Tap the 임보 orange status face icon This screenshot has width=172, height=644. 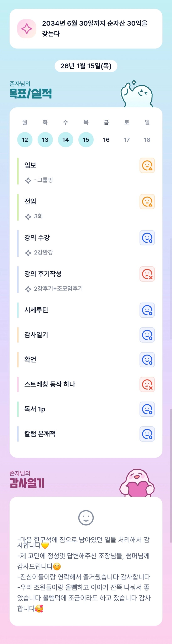click(x=147, y=165)
